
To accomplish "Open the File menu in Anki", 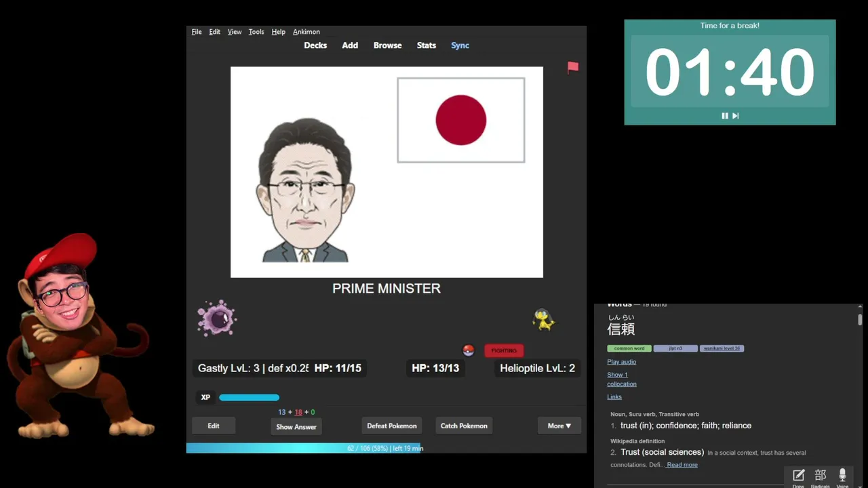I will pyautogui.click(x=197, y=32).
